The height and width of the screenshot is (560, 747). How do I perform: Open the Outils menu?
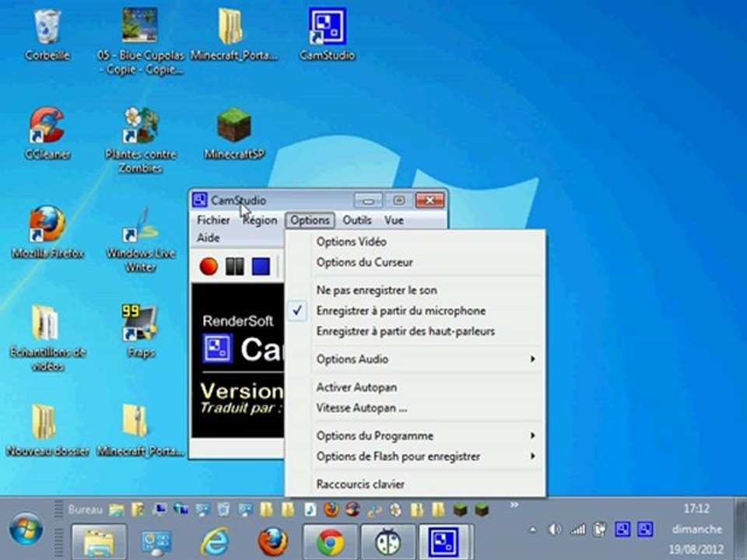(357, 220)
